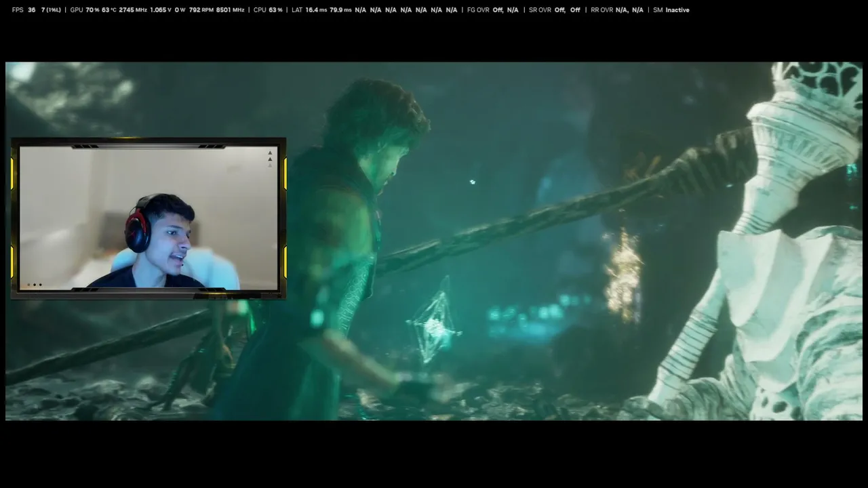868x488 pixels.
Task: Click the 0 W power value
Action: (x=180, y=10)
